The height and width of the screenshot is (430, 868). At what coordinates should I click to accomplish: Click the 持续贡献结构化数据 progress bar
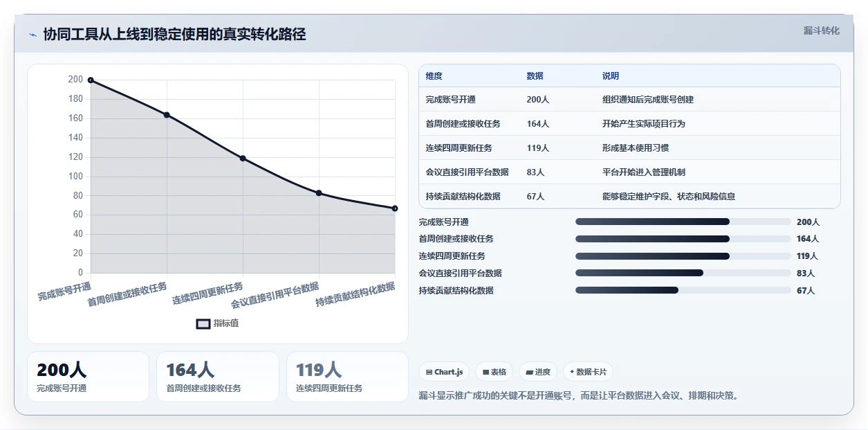683,290
